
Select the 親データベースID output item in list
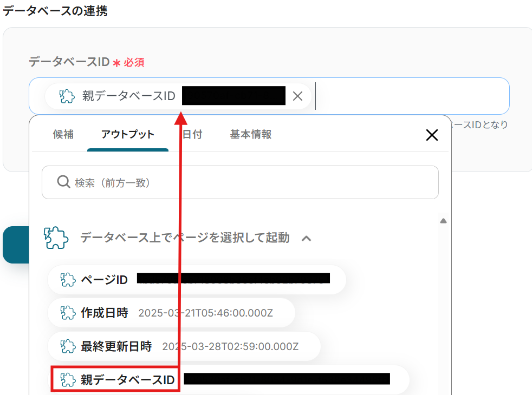(228, 379)
